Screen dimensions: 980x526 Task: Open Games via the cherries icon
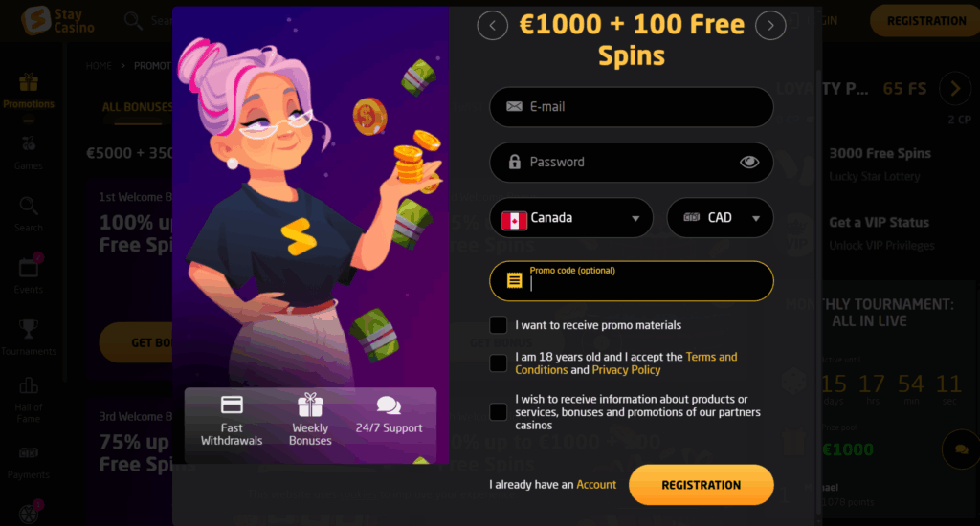pos(28,143)
